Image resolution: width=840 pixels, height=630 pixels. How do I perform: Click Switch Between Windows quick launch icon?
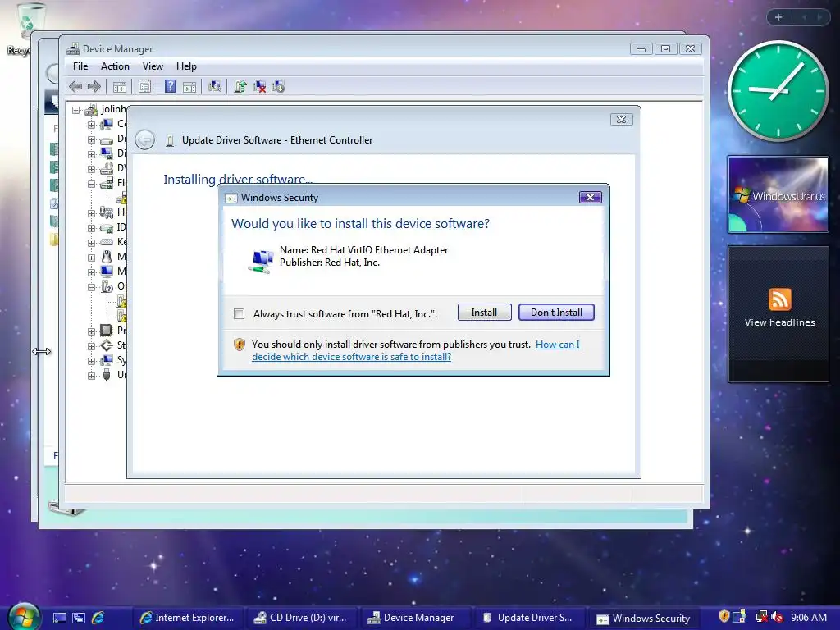tap(79, 618)
